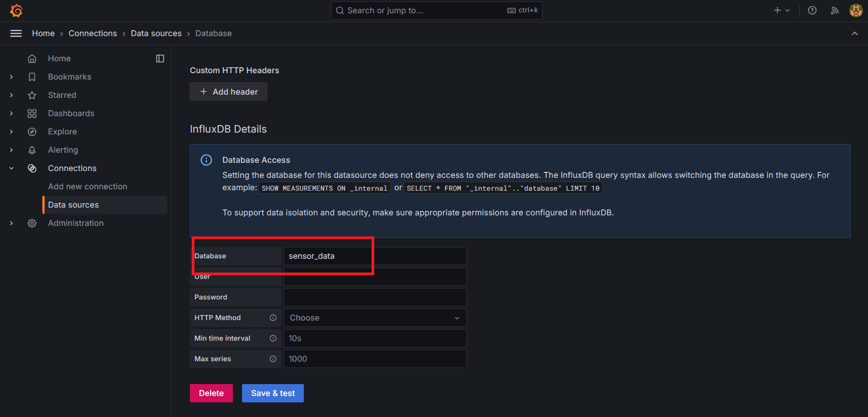Click the Add header button
This screenshot has height=417, width=868.
click(x=228, y=92)
